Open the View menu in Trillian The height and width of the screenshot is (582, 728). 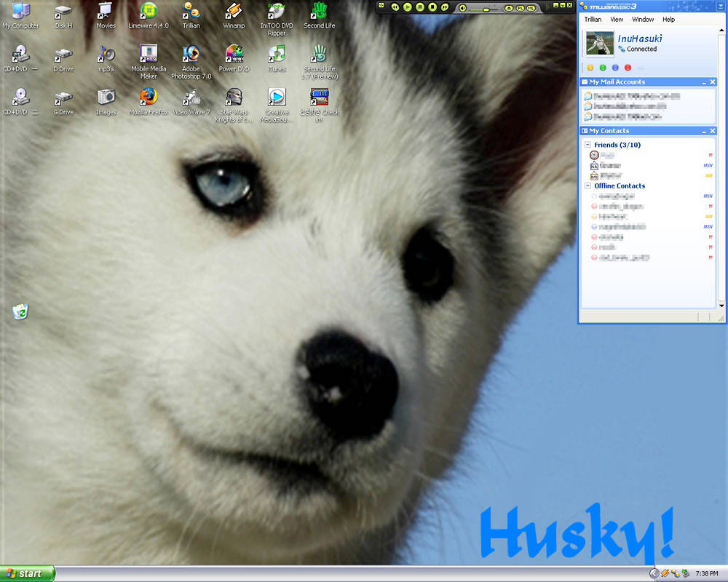[617, 20]
